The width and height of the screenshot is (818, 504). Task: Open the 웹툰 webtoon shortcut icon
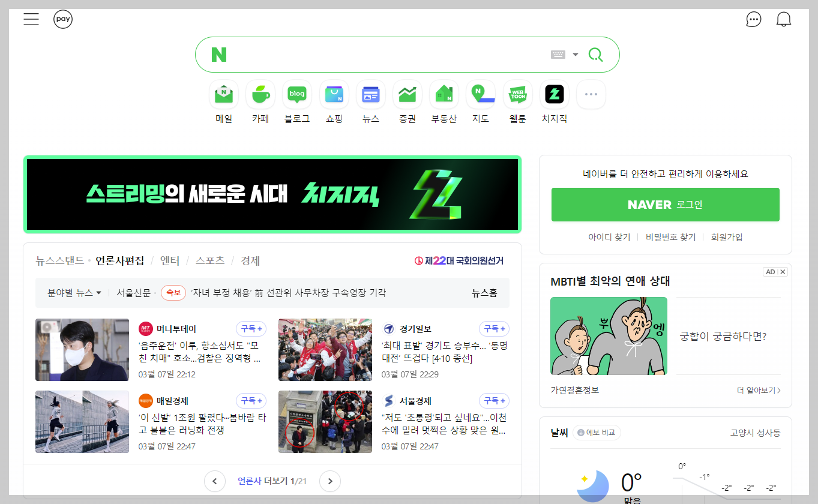tap(518, 94)
